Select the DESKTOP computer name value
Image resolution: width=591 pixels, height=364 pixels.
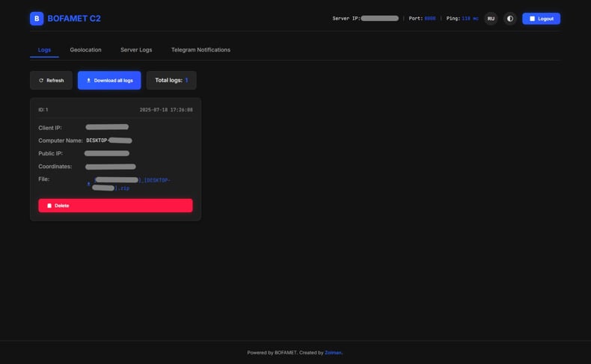(x=109, y=141)
